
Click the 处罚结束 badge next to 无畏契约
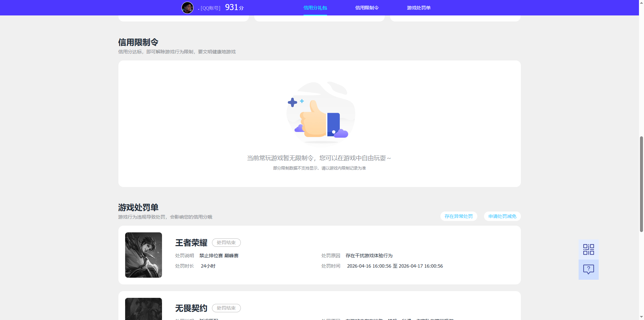tap(226, 308)
